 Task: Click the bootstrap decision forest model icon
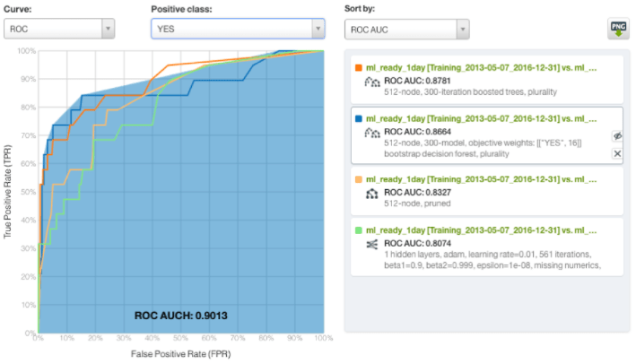point(372,132)
